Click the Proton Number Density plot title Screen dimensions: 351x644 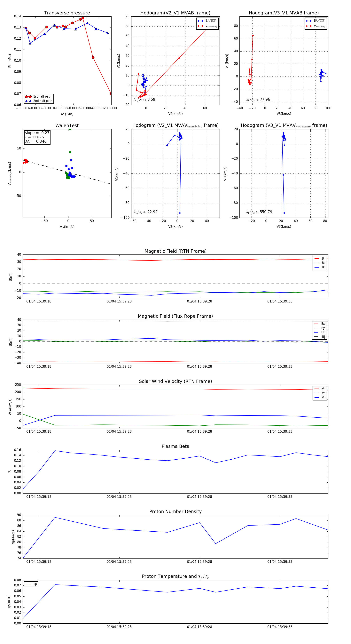[175, 511]
